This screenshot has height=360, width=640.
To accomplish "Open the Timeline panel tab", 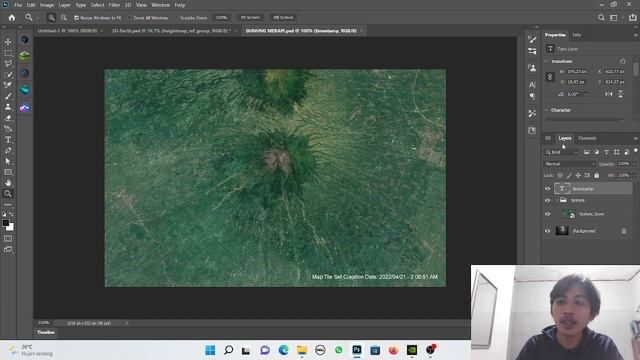I will pos(46,332).
